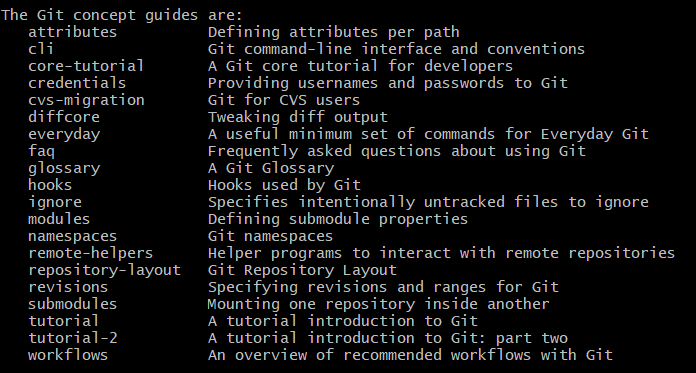Click the 'workflows' guide name
The height and width of the screenshot is (373, 696).
pos(68,355)
